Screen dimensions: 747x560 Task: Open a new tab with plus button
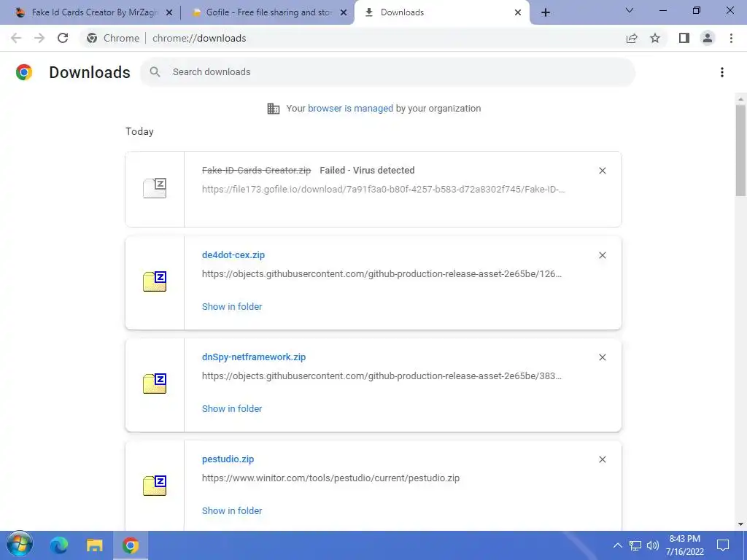pos(546,13)
